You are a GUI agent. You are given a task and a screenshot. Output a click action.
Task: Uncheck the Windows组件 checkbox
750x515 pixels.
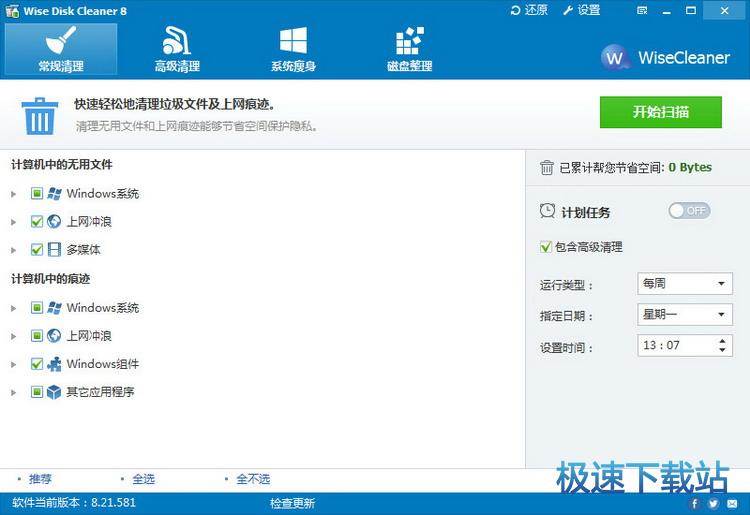pos(37,364)
